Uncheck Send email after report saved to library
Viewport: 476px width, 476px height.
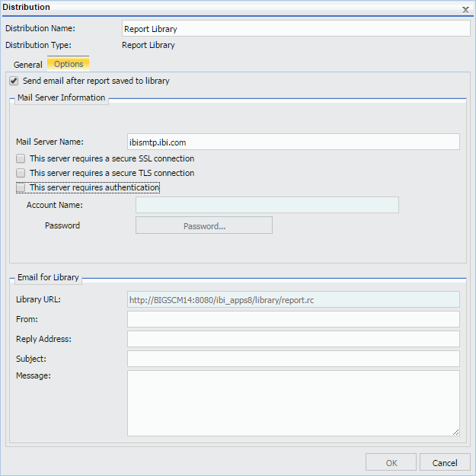14,81
